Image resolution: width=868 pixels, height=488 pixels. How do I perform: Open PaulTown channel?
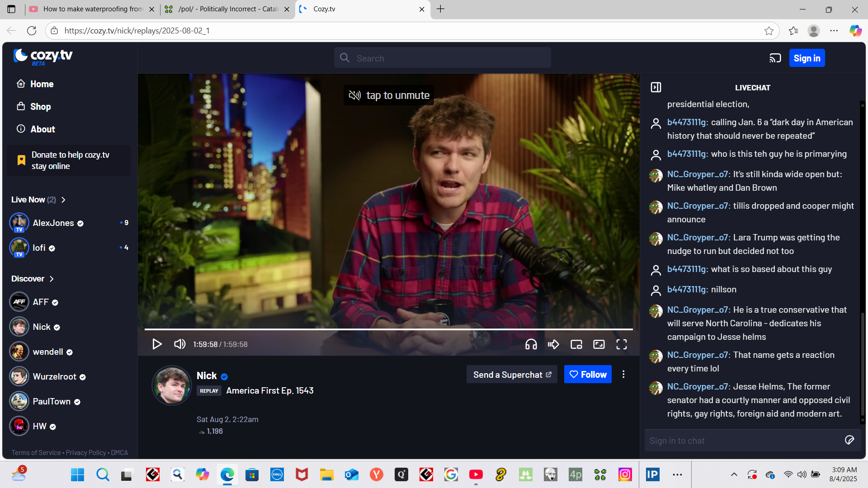click(45, 402)
